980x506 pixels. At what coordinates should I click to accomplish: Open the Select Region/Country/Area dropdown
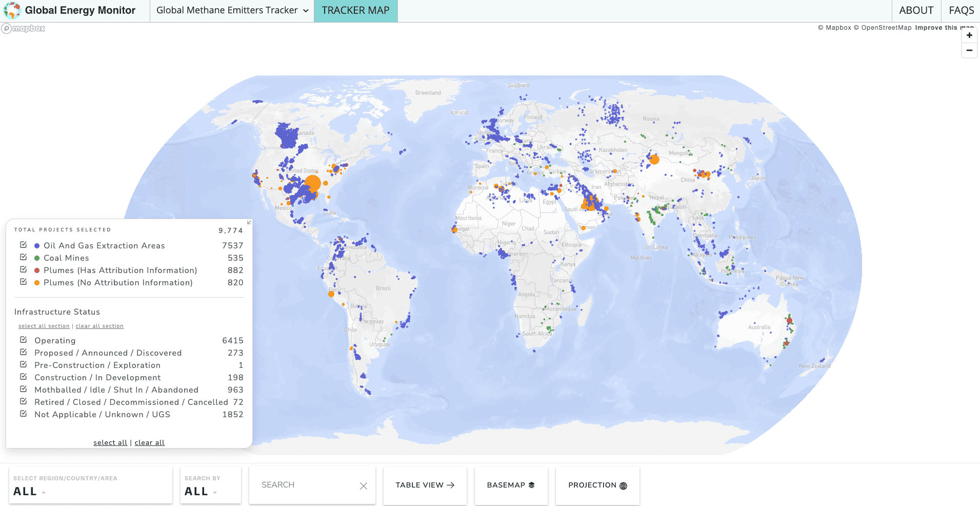[90, 485]
